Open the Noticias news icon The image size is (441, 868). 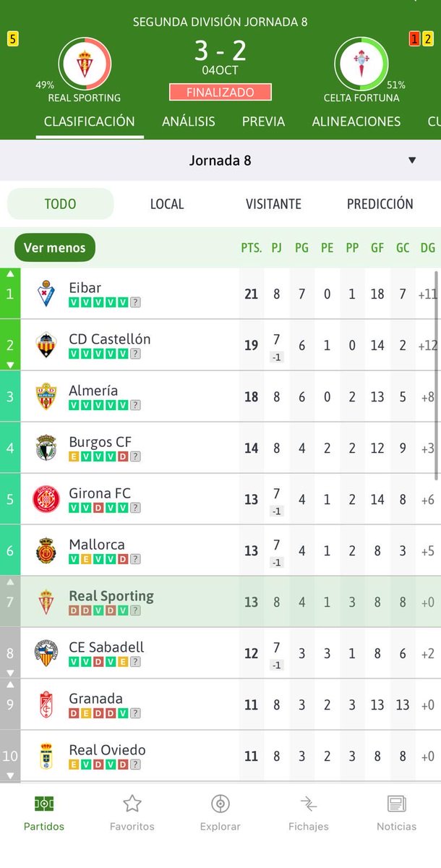click(396, 804)
